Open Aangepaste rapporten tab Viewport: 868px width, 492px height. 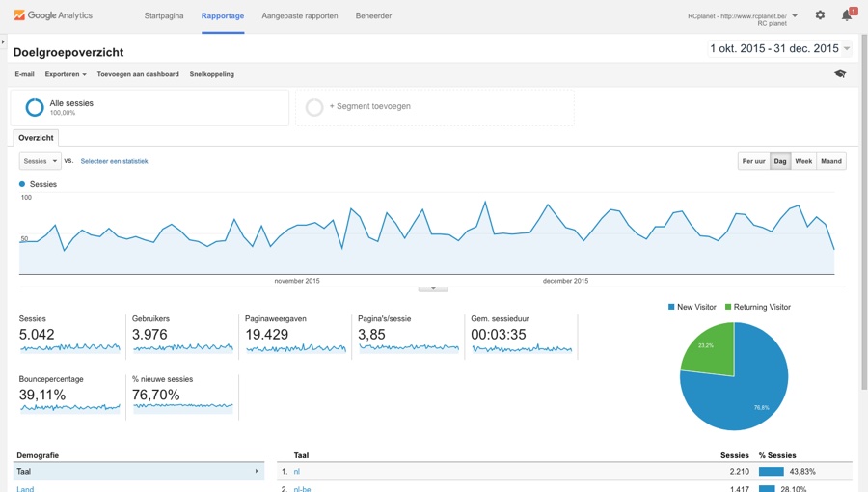pyautogui.click(x=300, y=16)
